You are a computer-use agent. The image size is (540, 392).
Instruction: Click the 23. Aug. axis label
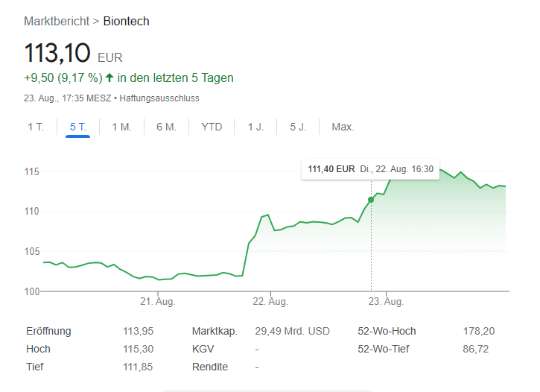386,301
